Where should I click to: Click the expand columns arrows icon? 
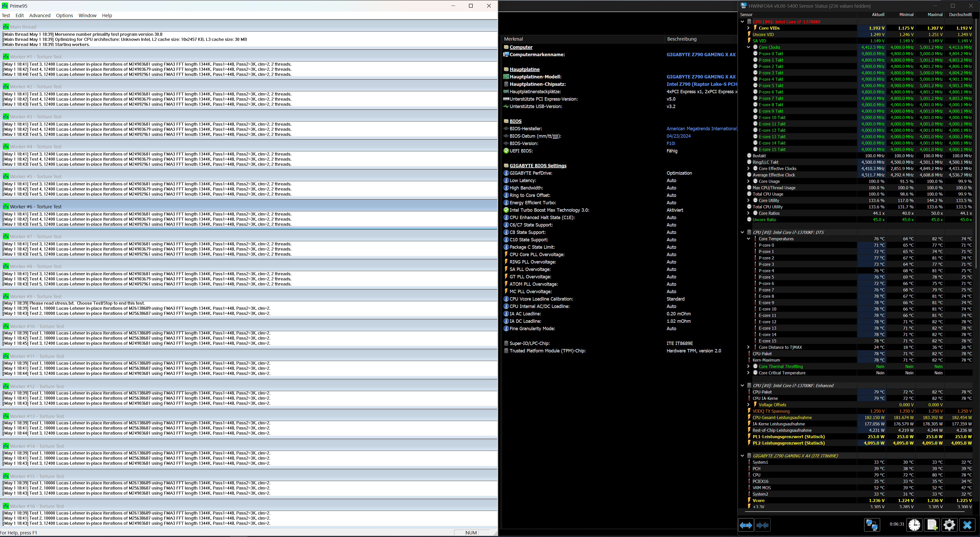(x=746, y=525)
